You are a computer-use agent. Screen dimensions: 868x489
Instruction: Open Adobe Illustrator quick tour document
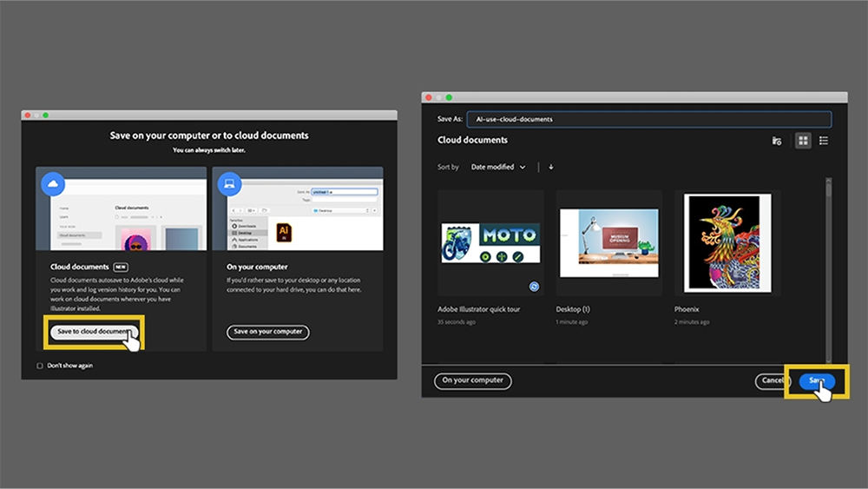click(x=490, y=242)
